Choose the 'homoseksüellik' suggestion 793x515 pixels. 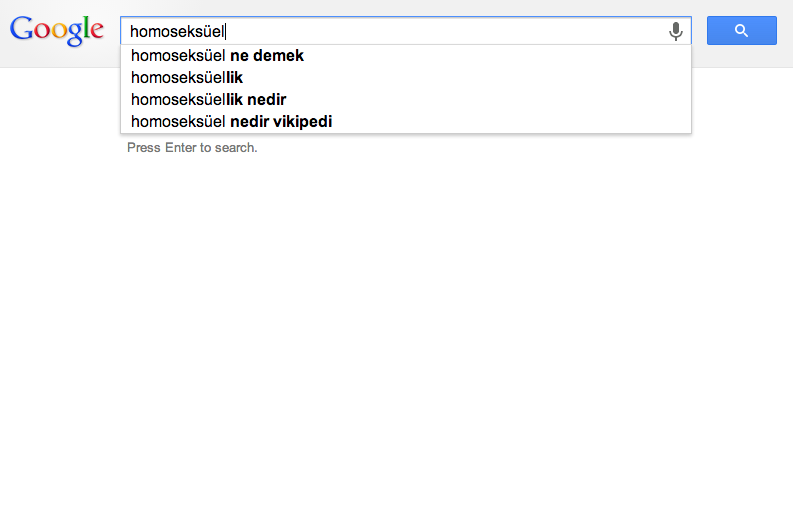406,77
